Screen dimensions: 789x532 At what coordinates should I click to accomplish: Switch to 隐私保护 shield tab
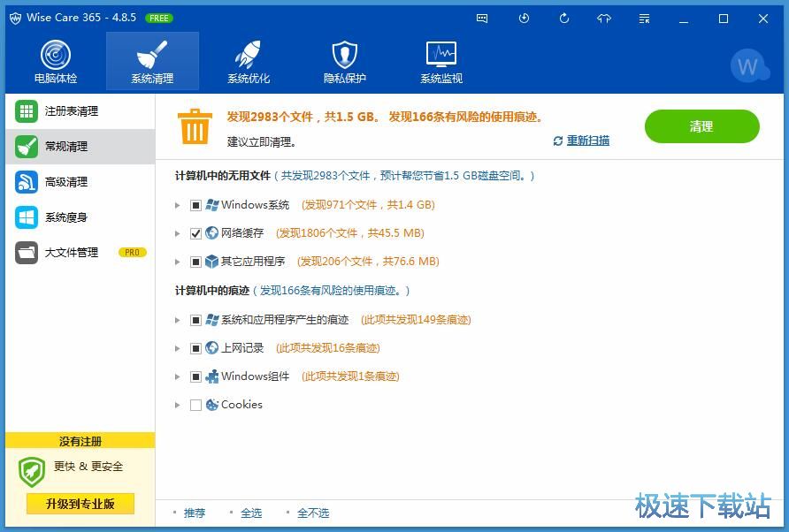pyautogui.click(x=345, y=62)
